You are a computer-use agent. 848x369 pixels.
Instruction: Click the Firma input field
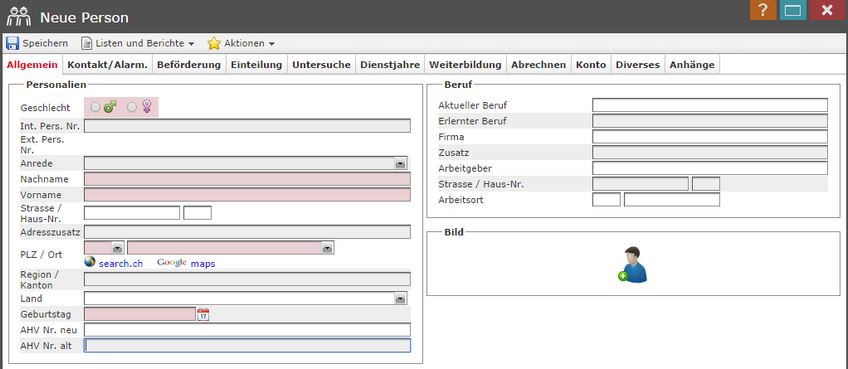pyautogui.click(x=710, y=136)
